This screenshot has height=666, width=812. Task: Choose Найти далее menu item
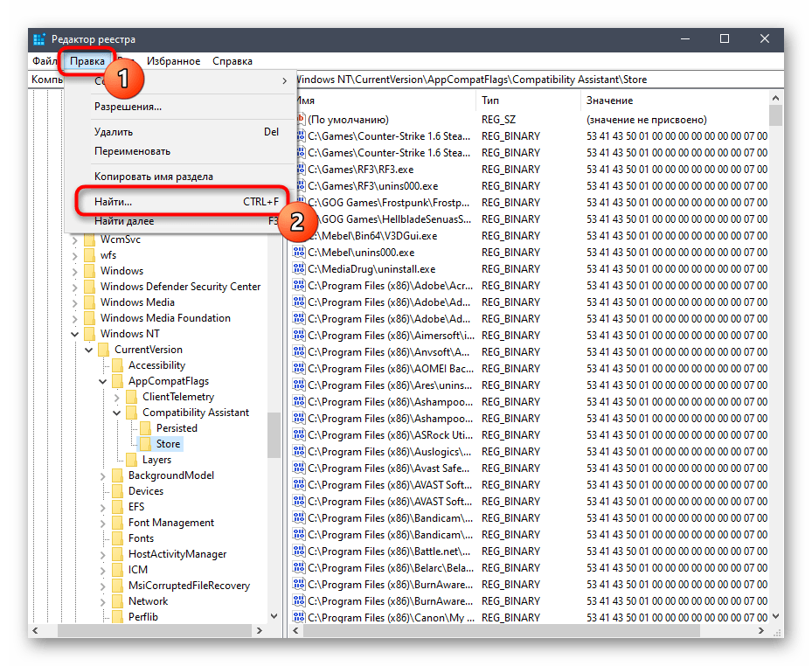(180, 221)
